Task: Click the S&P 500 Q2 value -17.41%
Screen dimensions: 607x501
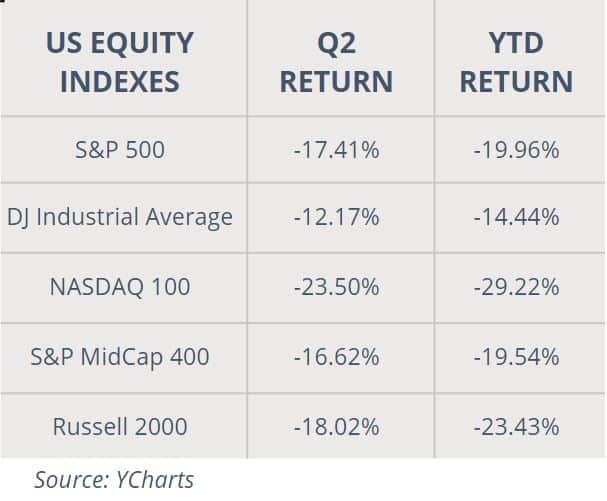Action: pyautogui.click(x=336, y=150)
